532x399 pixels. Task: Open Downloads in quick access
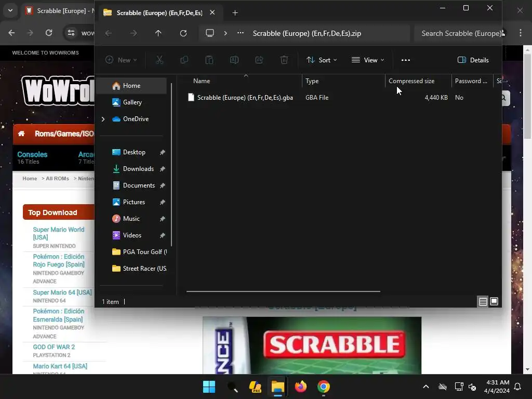[138, 169]
